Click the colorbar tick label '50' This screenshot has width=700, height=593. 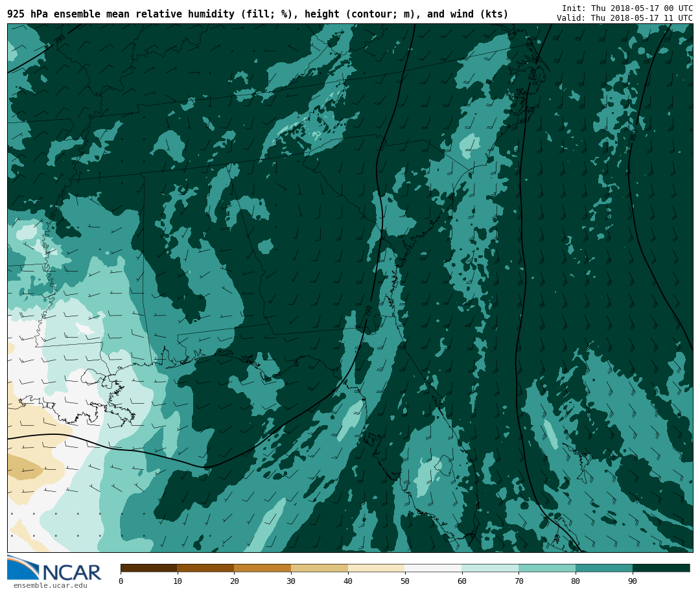coord(405,581)
